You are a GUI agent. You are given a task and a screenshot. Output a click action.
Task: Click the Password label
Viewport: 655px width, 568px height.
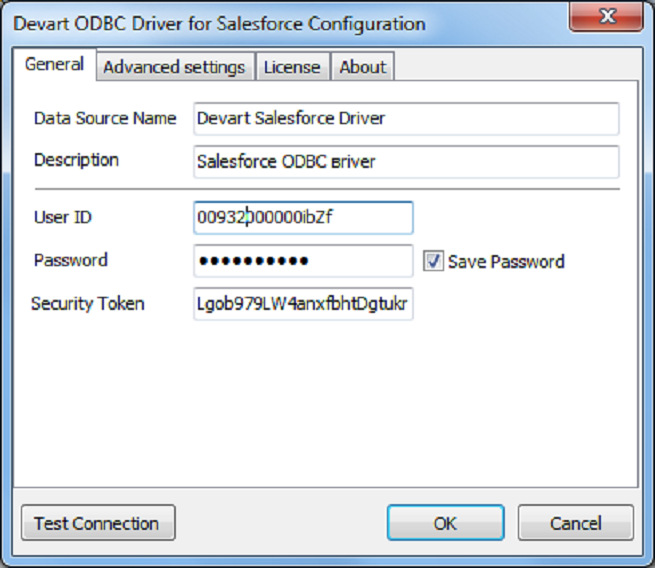[71, 260]
